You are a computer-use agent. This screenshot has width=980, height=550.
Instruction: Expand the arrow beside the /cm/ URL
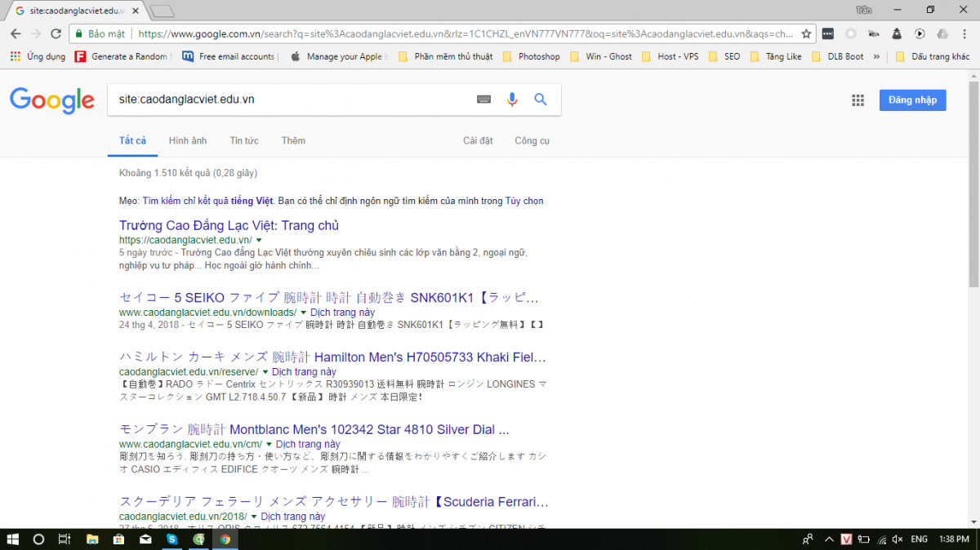pos(269,444)
